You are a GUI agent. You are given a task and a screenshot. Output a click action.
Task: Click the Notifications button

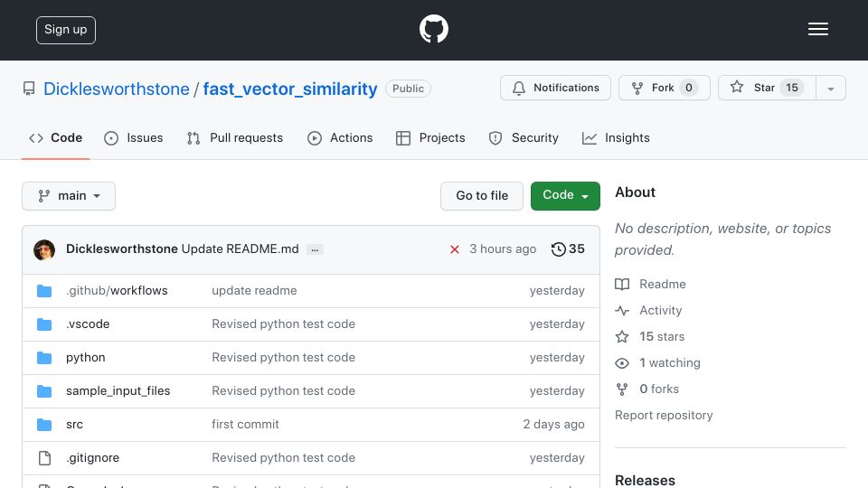555,88
